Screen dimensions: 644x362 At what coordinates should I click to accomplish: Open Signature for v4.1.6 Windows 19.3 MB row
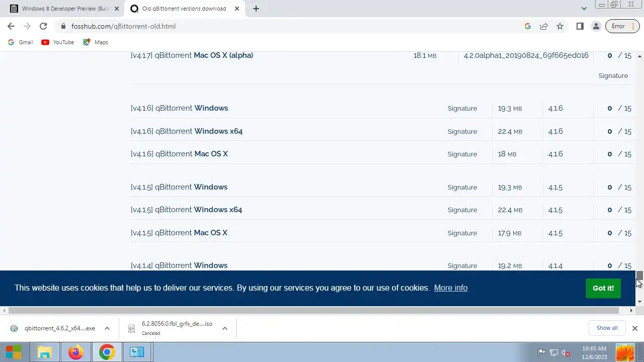tap(462, 108)
